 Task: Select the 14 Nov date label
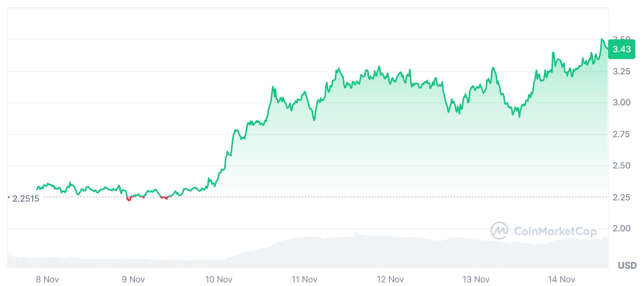click(x=561, y=279)
